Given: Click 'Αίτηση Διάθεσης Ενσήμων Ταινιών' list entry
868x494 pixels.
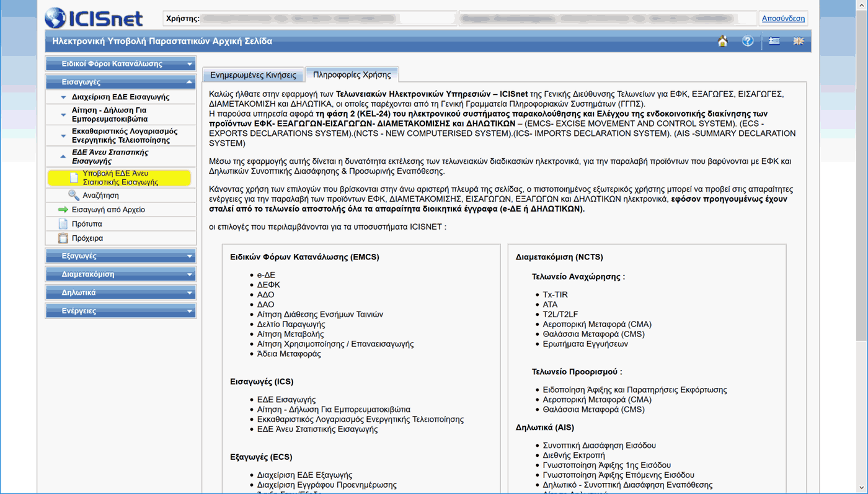Looking at the screenshot, I should coord(320,315).
